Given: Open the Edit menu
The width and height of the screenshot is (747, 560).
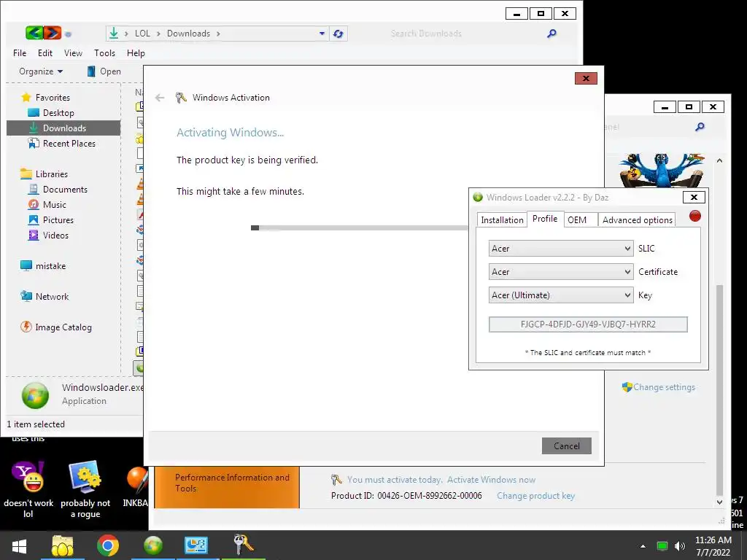Looking at the screenshot, I should point(45,52).
